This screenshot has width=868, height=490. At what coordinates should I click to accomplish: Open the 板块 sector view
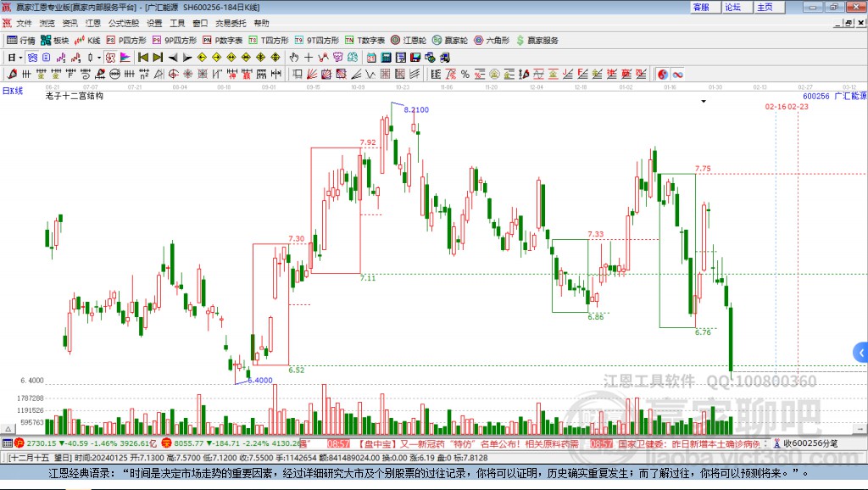pos(54,41)
